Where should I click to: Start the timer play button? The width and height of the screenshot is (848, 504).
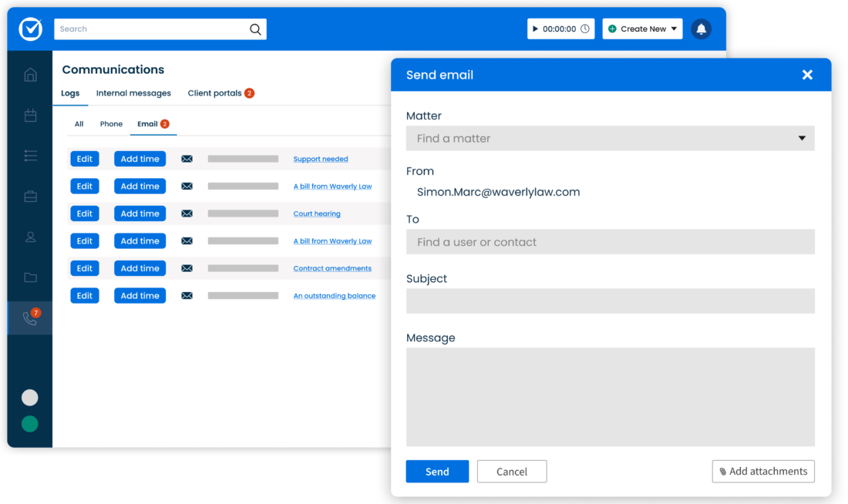click(536, 29)
